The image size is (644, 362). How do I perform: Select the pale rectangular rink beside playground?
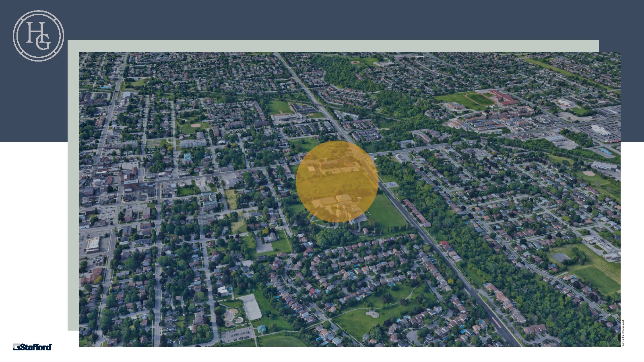tap(252, 307)
